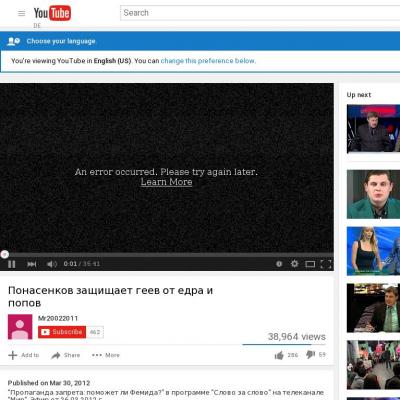Skip to the next video
The image size is (400, 400).
[x=32, y=264]
